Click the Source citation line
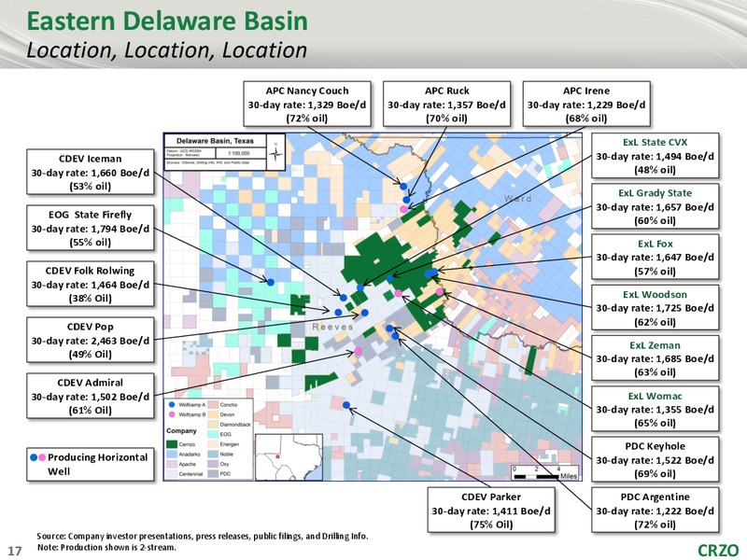 point(203,536)
